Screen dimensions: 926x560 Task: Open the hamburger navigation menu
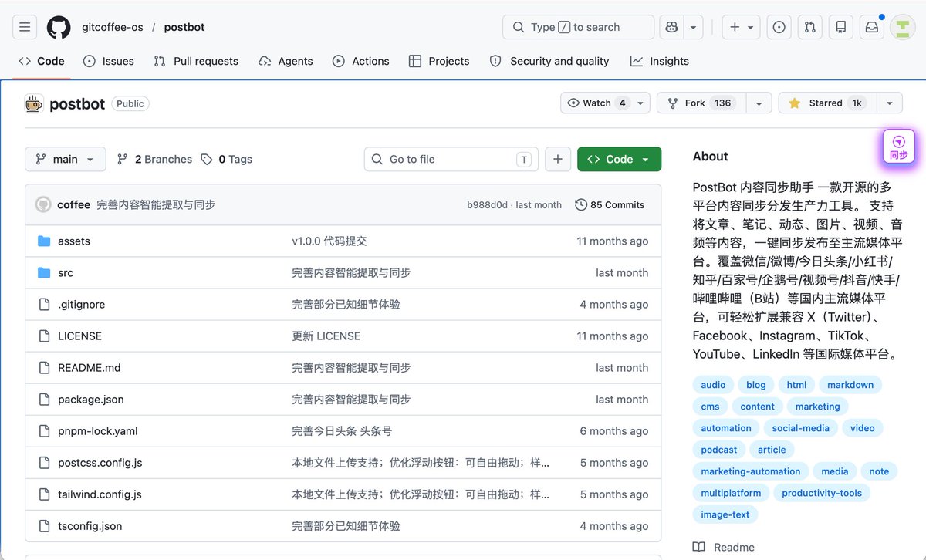[x=25, y=27]
